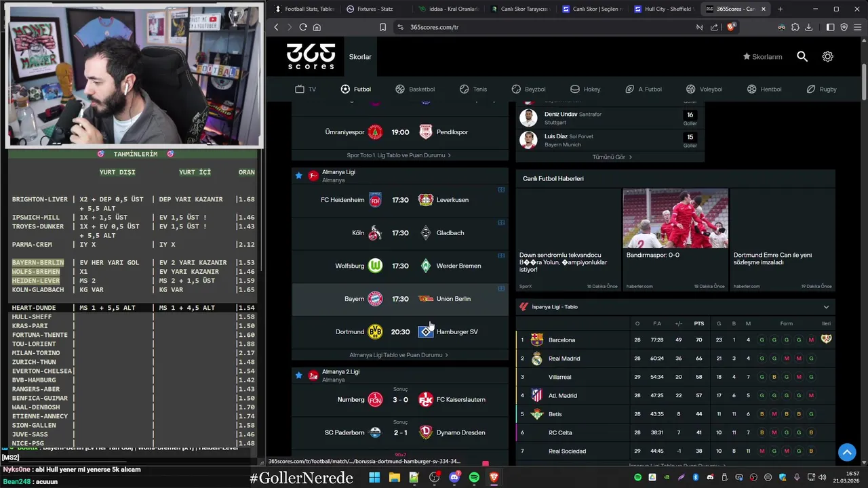Switch to the Football Stats, Tables tab
Screen dimensions: 868x488
(304, 9)
